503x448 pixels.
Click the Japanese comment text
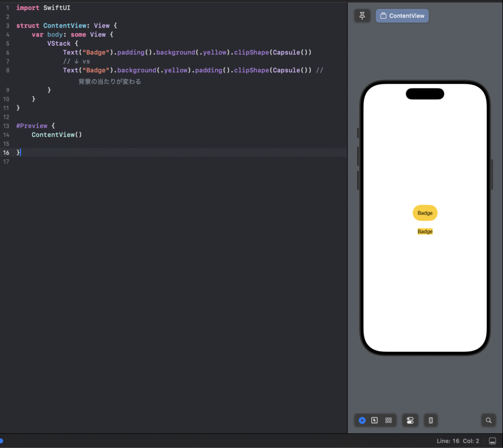coord(110,82)
